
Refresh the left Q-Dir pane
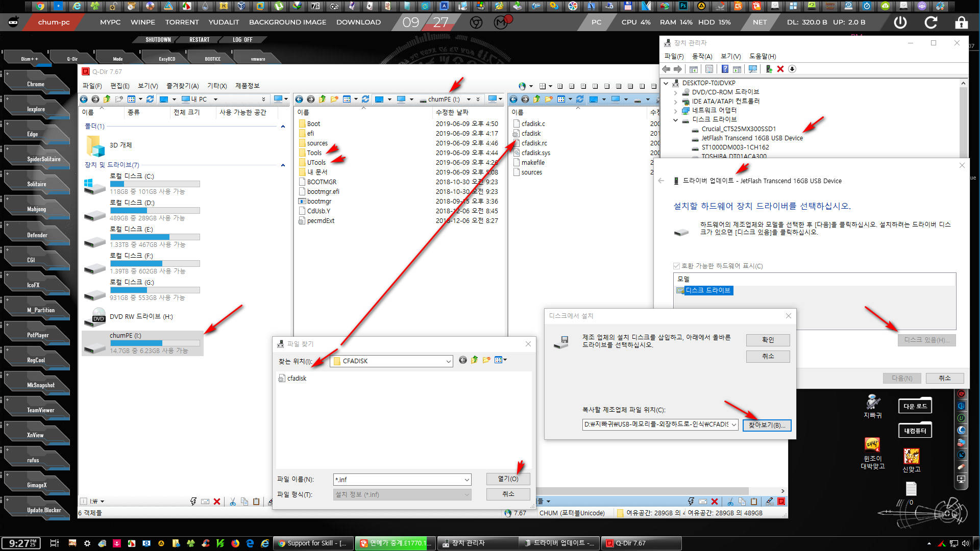[150, 99]
